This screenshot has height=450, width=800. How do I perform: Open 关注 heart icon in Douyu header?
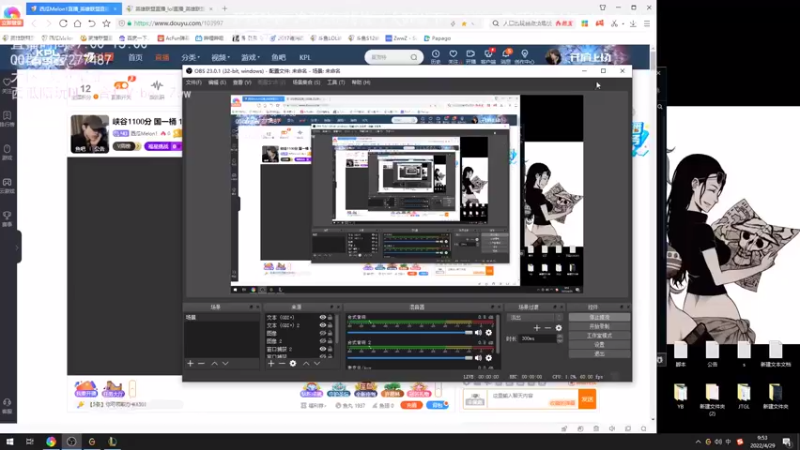pos(453,56)
